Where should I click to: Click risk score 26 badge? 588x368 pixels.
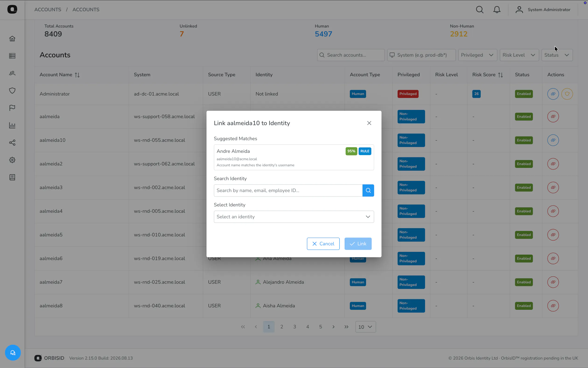click(x=476, y=94)
